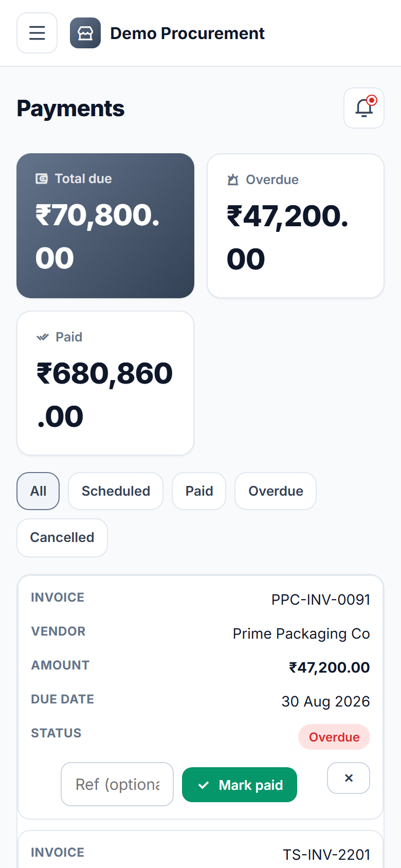The width and height of the screenshot is (401, 868).
Task: Click the Overdue status badge
Action: point(334,737)
